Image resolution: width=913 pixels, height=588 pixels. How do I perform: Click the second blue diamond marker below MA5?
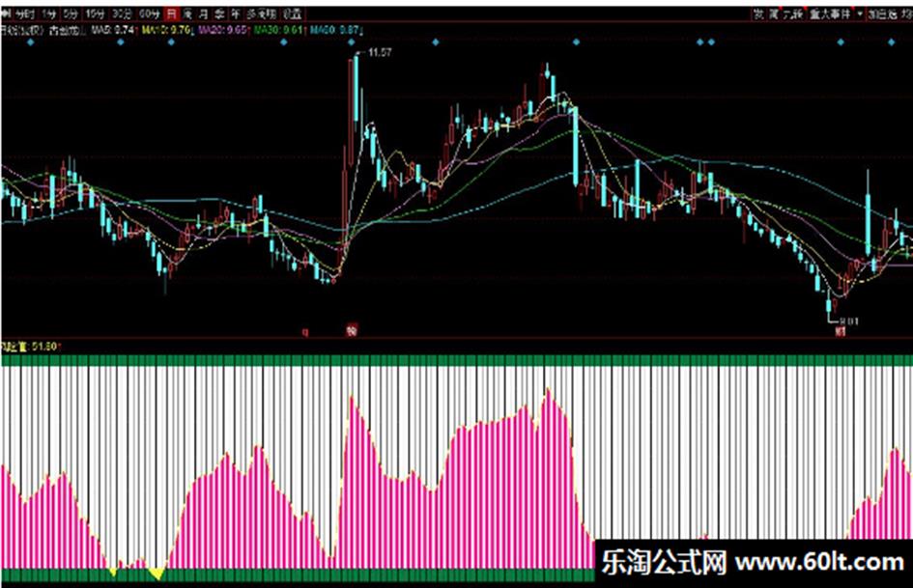point(121,42)
